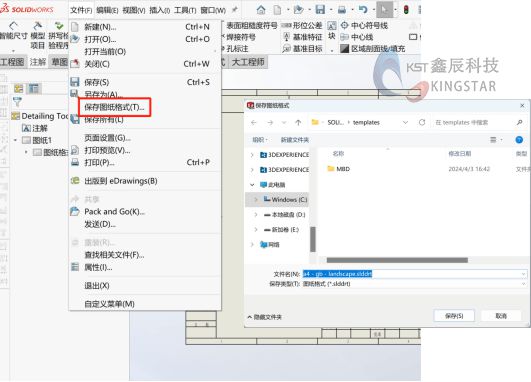Open the 编辑(E) menu
531x382 pixels.
tap(107, 10)
